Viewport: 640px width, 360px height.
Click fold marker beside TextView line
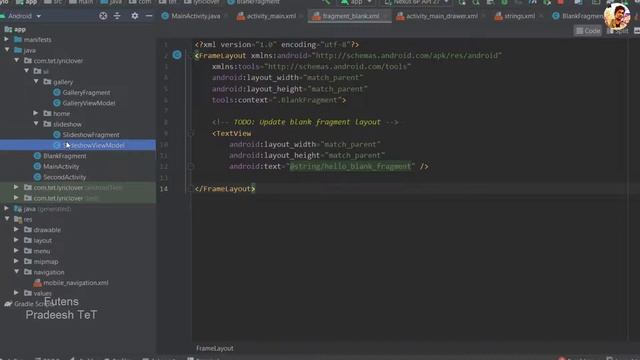coord(191,133)
